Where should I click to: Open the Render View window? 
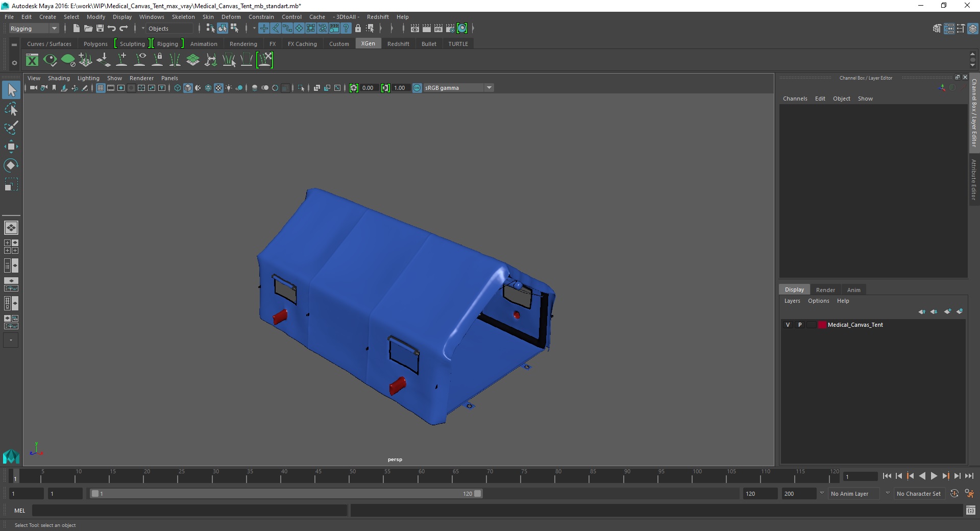click(415, 29)
